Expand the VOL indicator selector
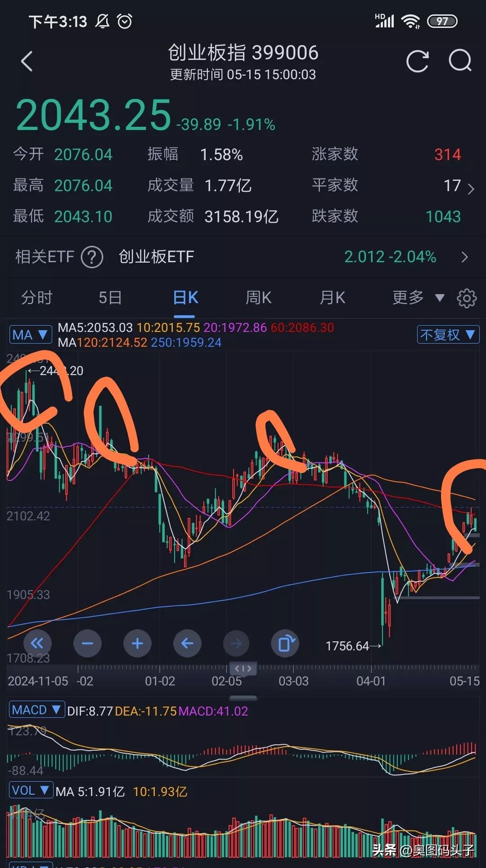 point(31,790)
